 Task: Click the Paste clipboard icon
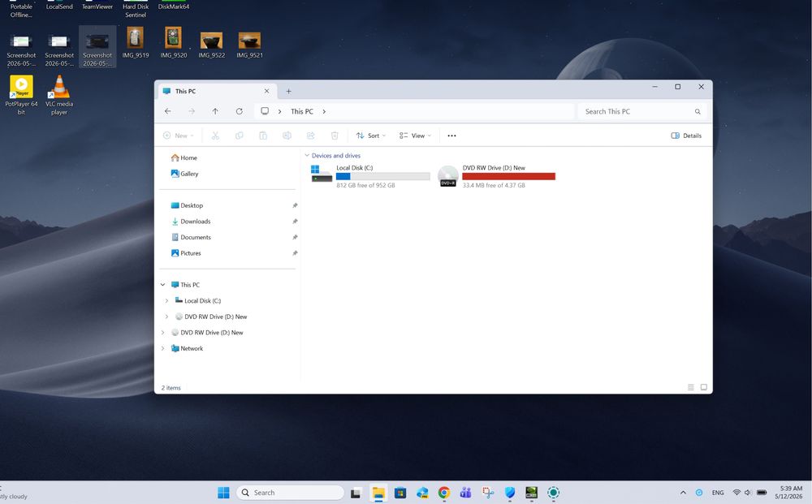click(x=263, y=136)
